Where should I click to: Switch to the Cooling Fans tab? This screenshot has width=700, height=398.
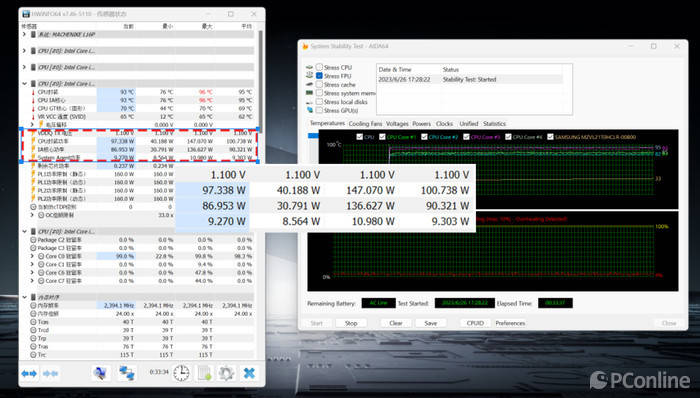(x=365, y=124)
